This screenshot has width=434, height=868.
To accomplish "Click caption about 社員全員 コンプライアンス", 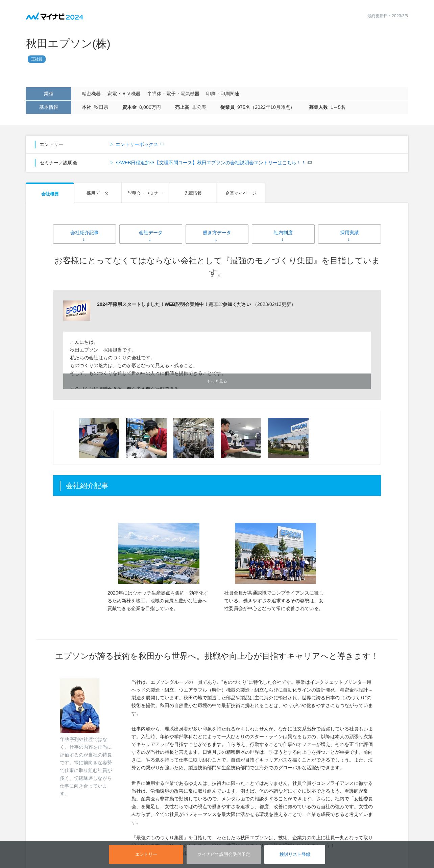I will 274,601.
